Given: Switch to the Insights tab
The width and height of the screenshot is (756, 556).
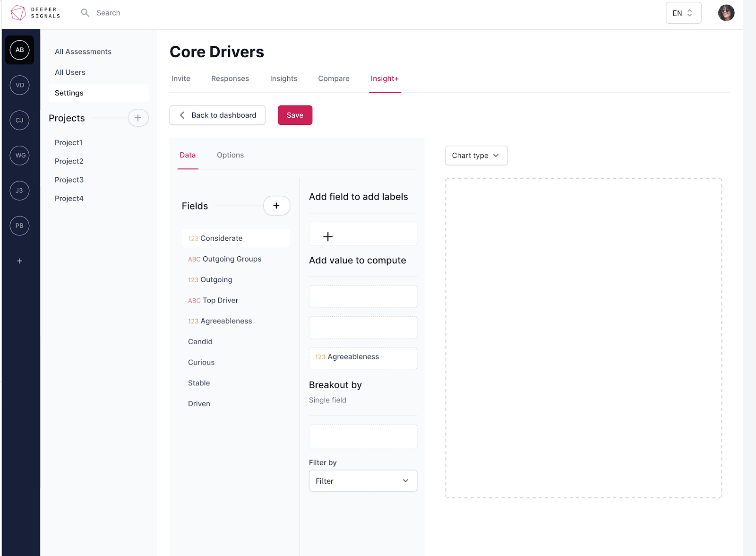Looking at the screenshot, I should [x=283, y=78].
